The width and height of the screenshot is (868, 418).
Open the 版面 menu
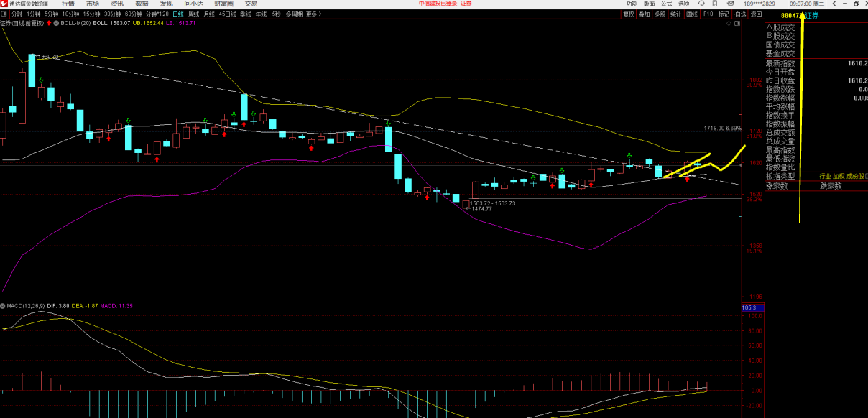click(649, 4)
